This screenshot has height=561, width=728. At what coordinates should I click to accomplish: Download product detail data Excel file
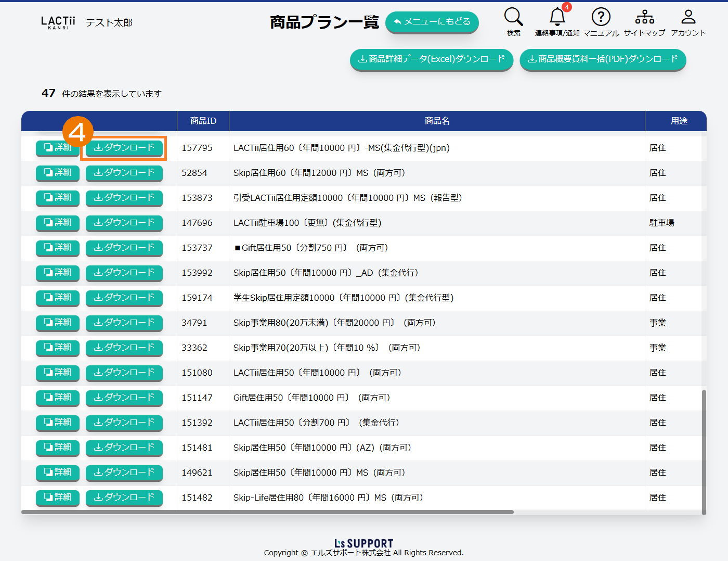click(432, 59)
